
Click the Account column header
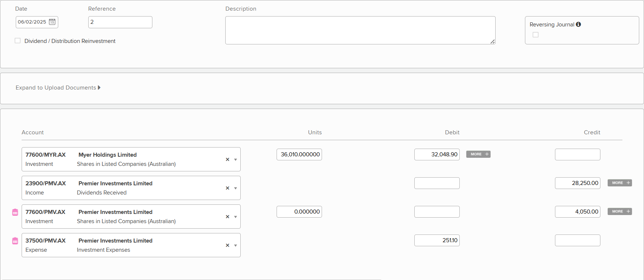point(33,132)
